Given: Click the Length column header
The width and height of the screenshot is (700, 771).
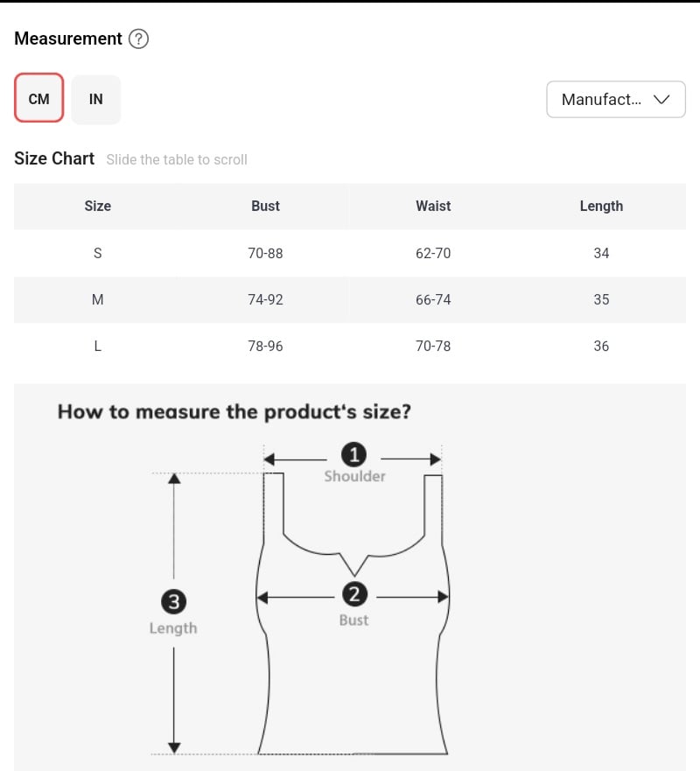Looking at the screenshot, I should (601, 206).
